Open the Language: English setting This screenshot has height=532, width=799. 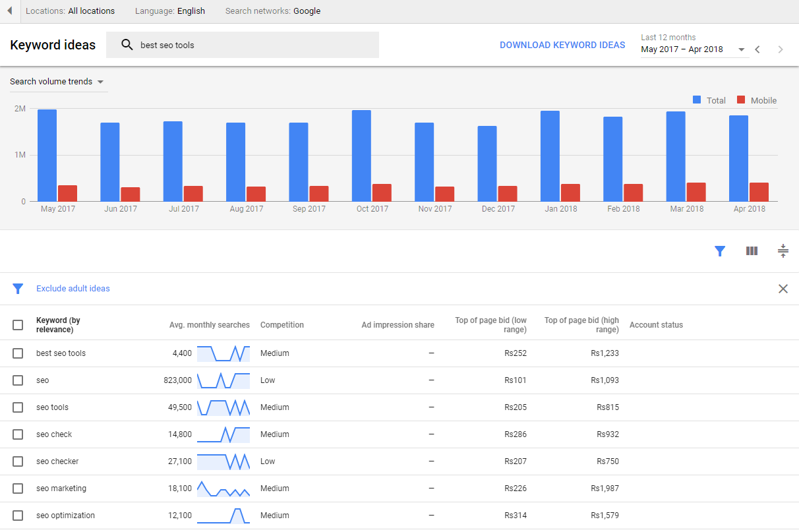169,11
